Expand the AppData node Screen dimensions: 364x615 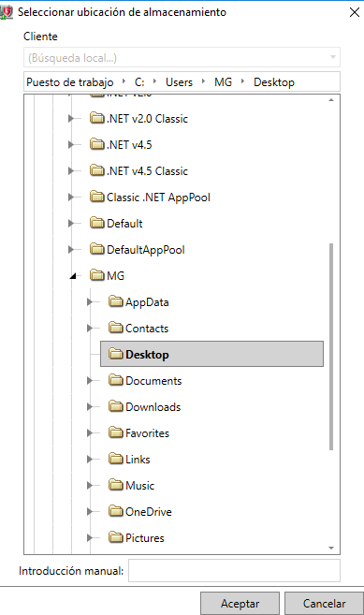[90, 301]
